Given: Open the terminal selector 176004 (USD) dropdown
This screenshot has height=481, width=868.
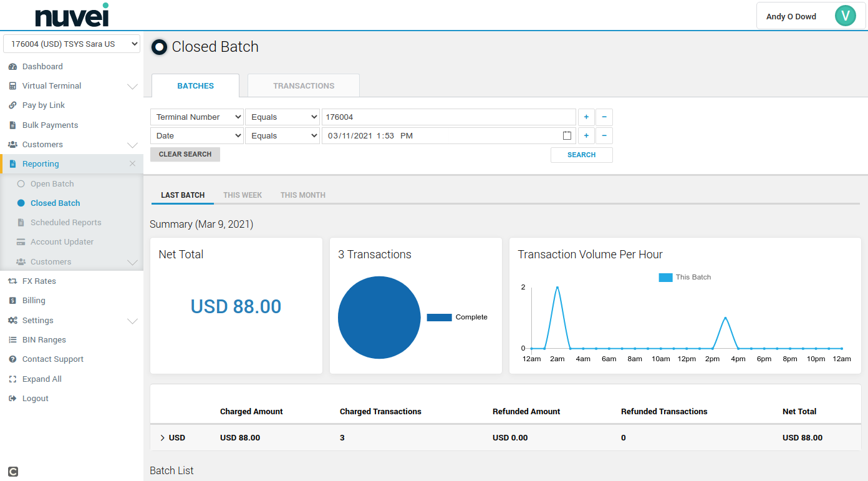Looking at the screenshot, I should point(72,44).
